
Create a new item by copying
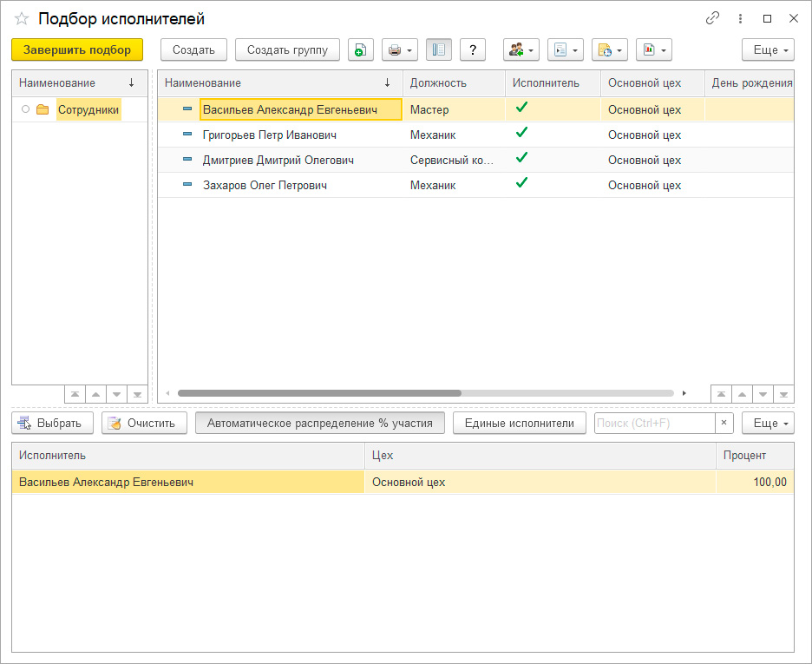click(360, 49)
